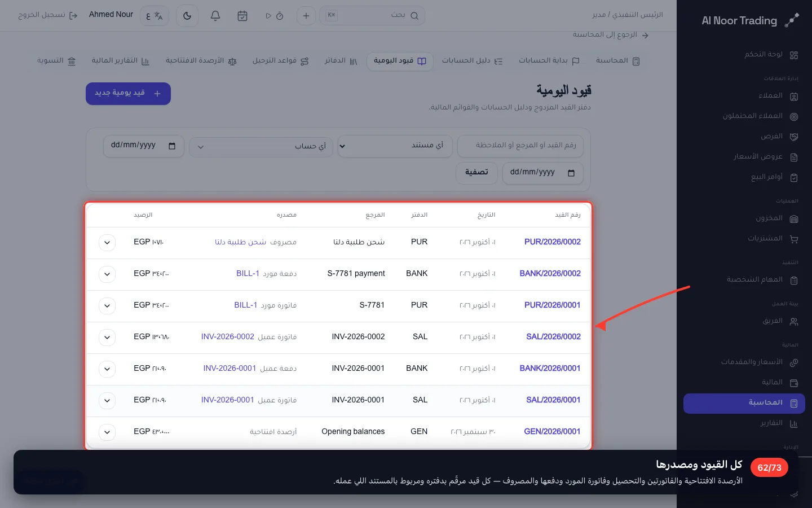Open notifications bell
Screen dimensions: 812x508
(x=215, y=16)
